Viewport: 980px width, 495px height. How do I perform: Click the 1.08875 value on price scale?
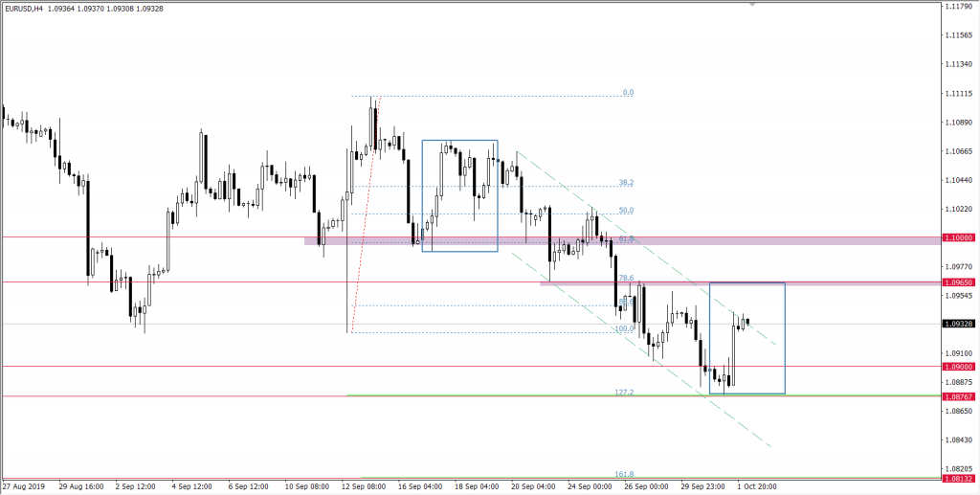(x=960, y=382)
